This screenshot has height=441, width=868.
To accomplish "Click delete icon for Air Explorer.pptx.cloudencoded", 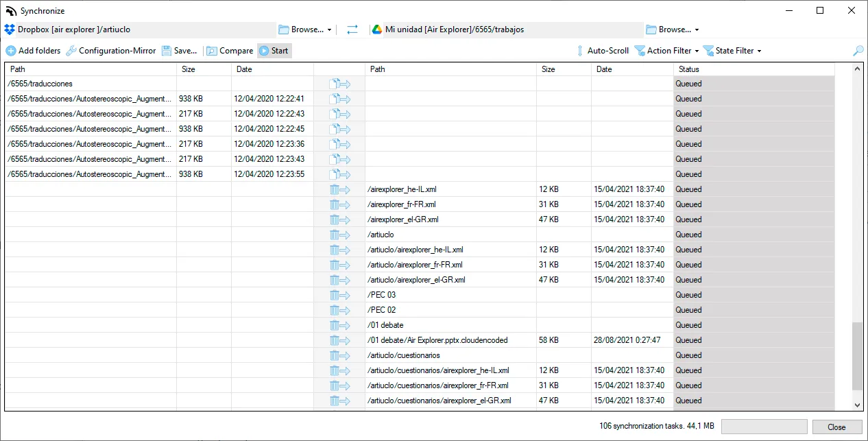I will click(x=339, y=340).
